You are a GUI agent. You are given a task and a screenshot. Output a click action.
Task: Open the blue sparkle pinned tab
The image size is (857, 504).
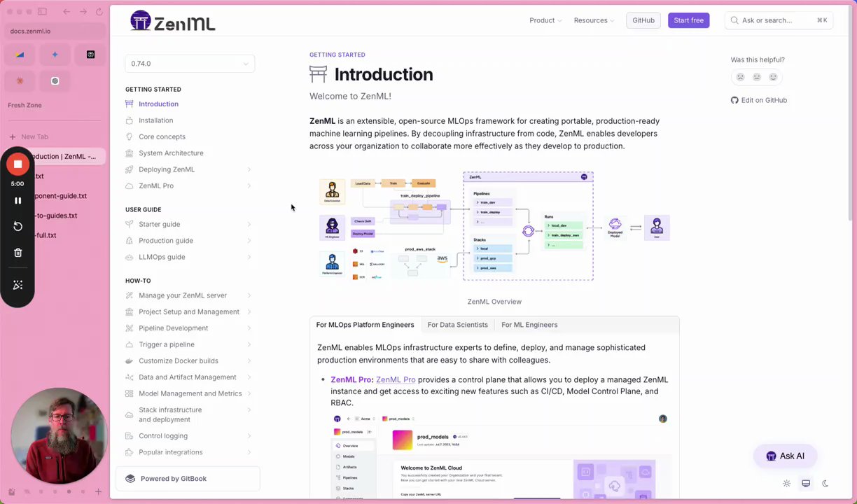[55, 55]
